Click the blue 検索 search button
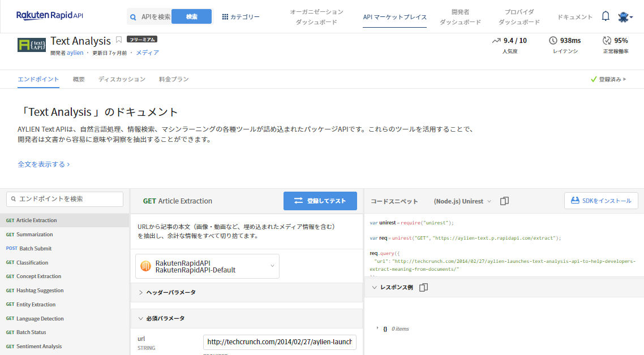644x355 pixels. click(191, 17)
